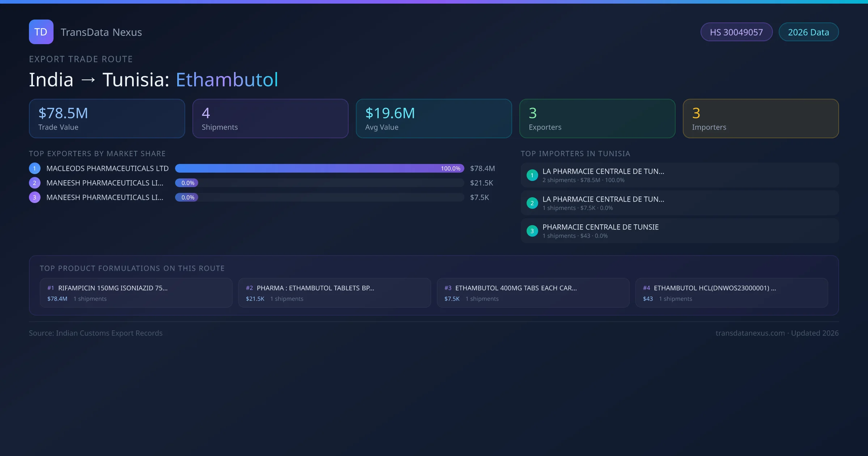The width and height of the screenshot is (868, 456).
Task: Expand LA PHARMACIE CENTRALE DE TUN... entry
Action: tap(603, 171)
